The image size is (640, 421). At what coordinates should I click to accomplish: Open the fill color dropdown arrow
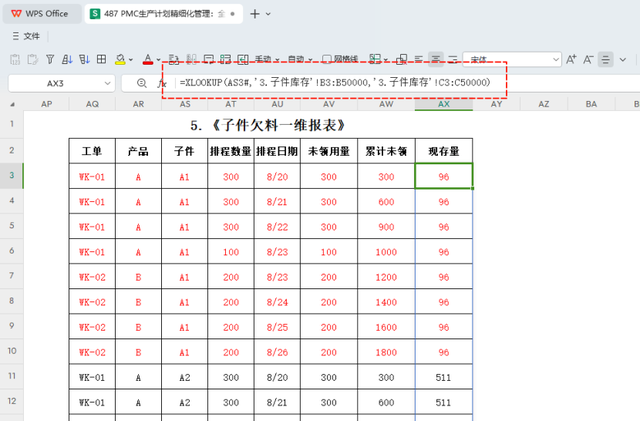pyautogui.click(x=131, y=60)
